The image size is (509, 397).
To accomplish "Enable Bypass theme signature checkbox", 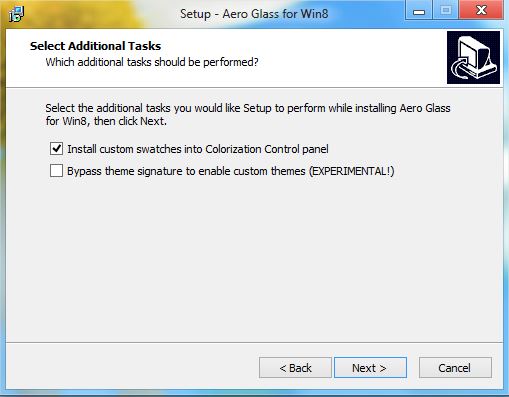I will (x=56, y=171).
